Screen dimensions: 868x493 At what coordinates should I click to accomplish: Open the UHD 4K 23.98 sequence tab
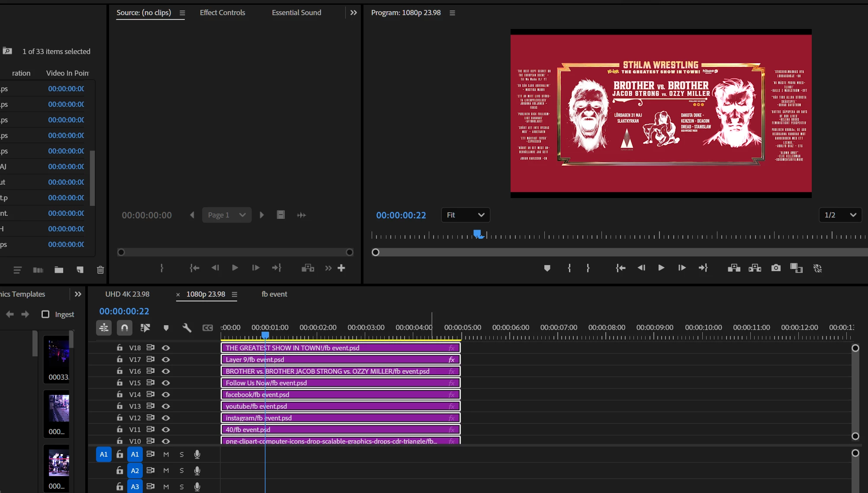pyautogui.click(x=127, y=294)
